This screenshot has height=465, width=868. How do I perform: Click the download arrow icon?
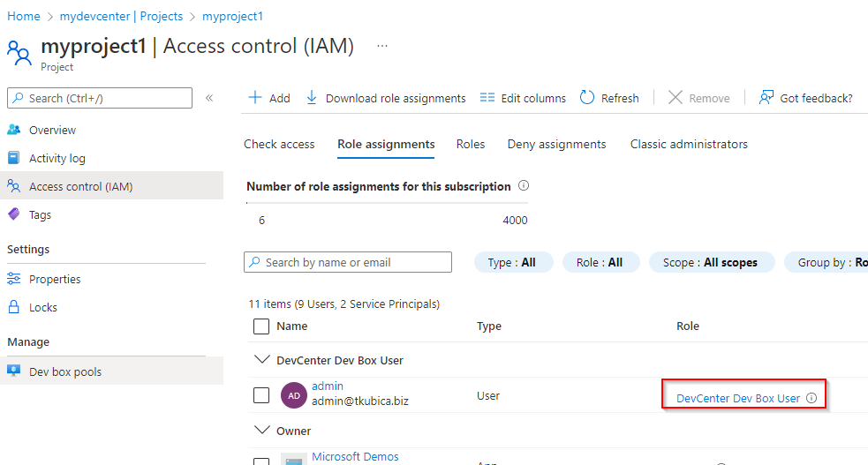312,98
